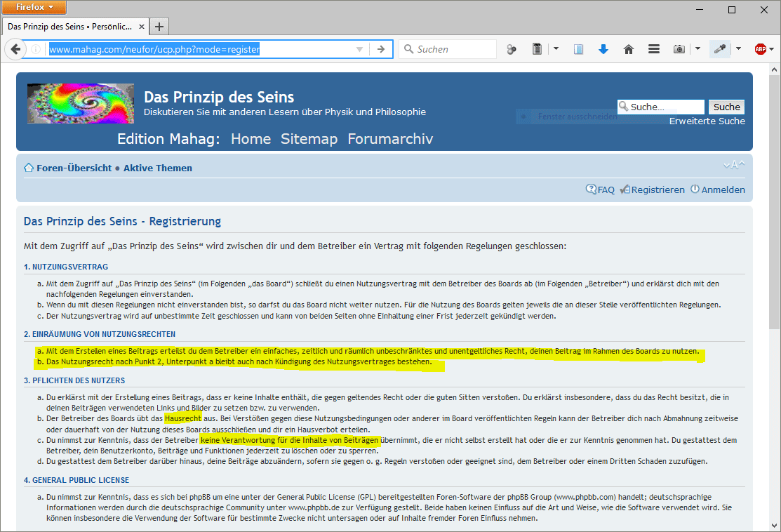Open the orange Firefox menu button

[34, 7]
